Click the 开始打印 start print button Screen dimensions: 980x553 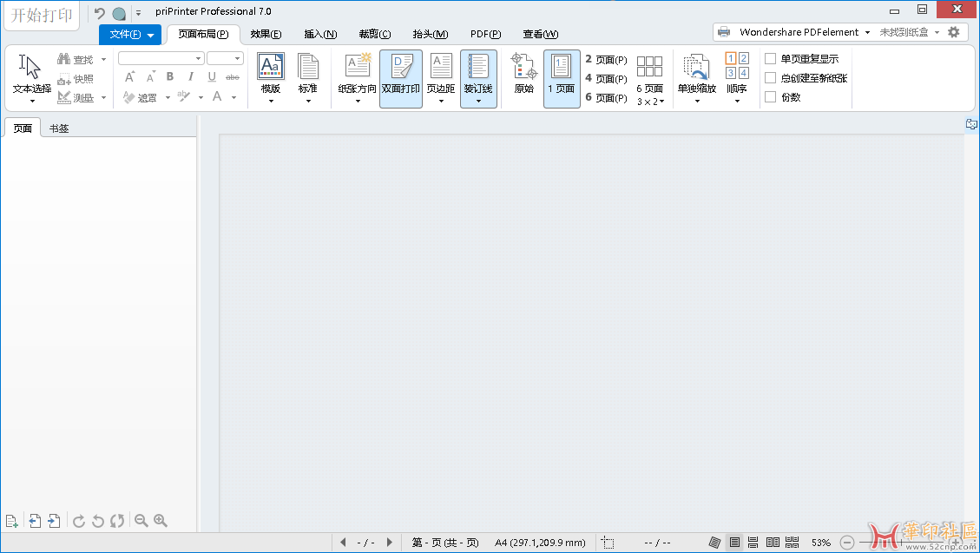(42, 16)
